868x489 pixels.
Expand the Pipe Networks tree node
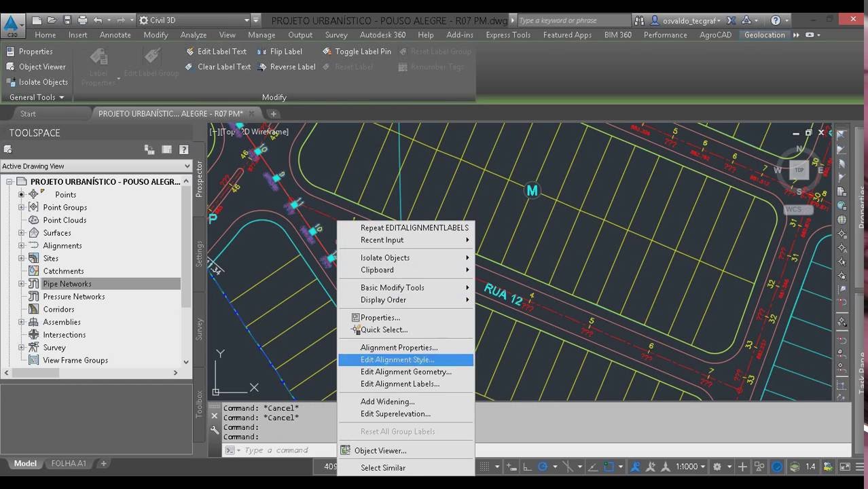(x=21, y=284)
